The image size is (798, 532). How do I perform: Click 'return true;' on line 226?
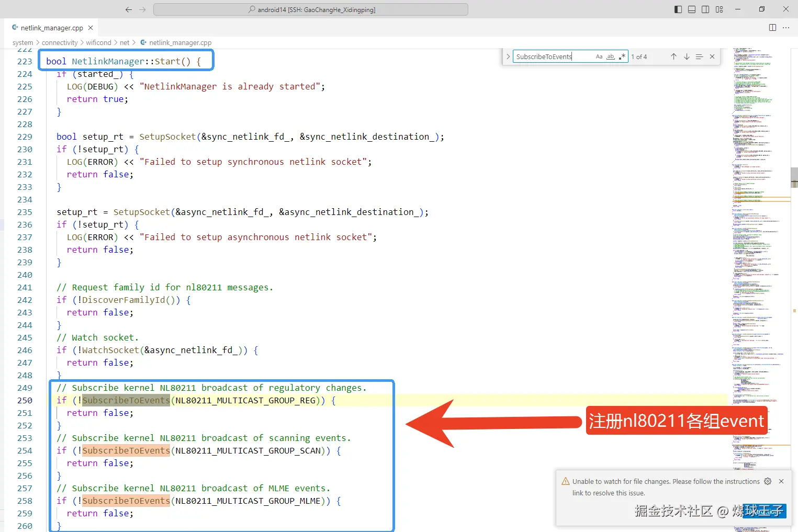click(97, 99)
